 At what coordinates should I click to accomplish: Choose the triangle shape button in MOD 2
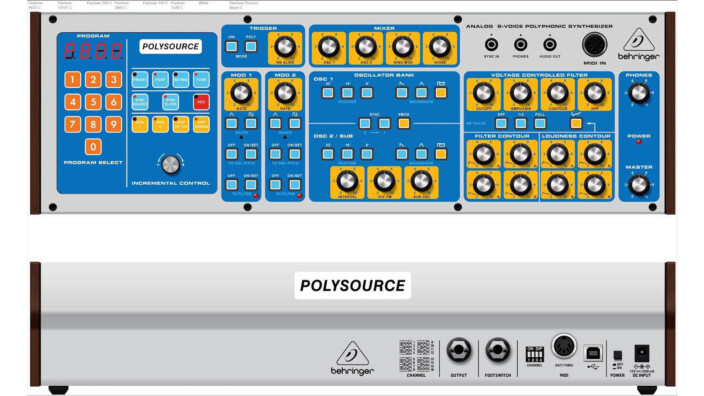(x=275, y=123)
